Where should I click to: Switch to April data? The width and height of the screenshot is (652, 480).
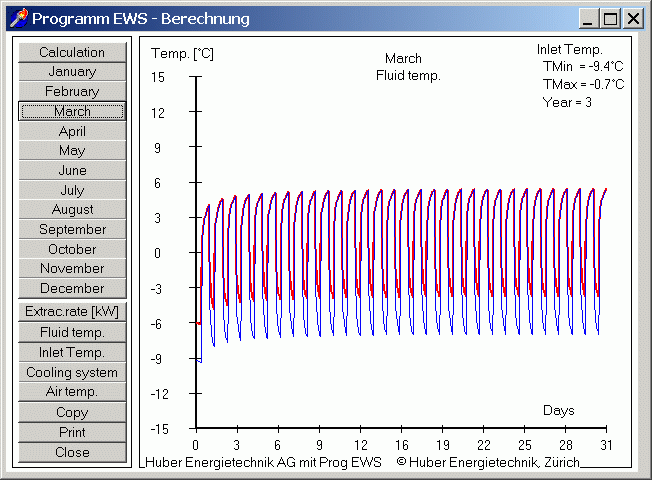coord(72,131)
